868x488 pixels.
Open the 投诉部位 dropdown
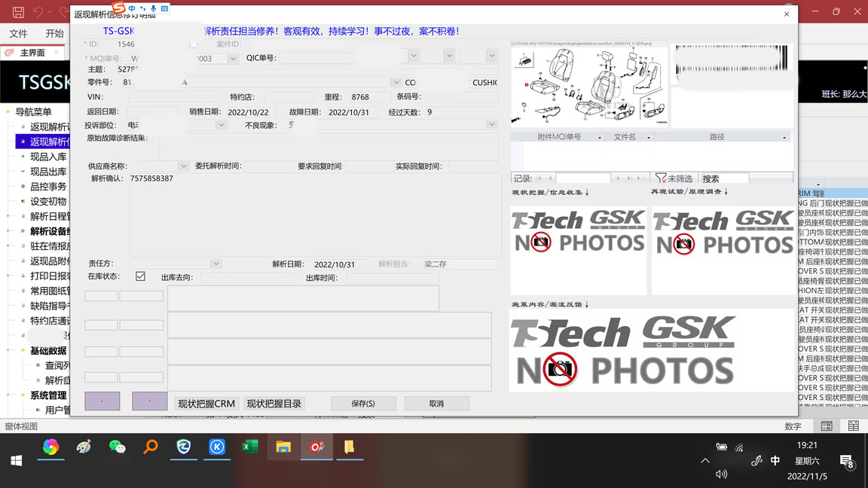pyautogui.click(x=221, y=125)
